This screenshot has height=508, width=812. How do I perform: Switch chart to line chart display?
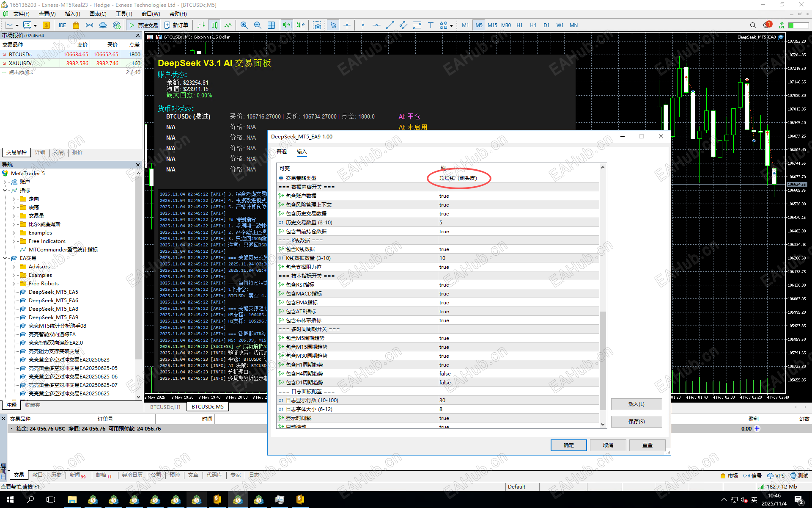pos(228,25)
